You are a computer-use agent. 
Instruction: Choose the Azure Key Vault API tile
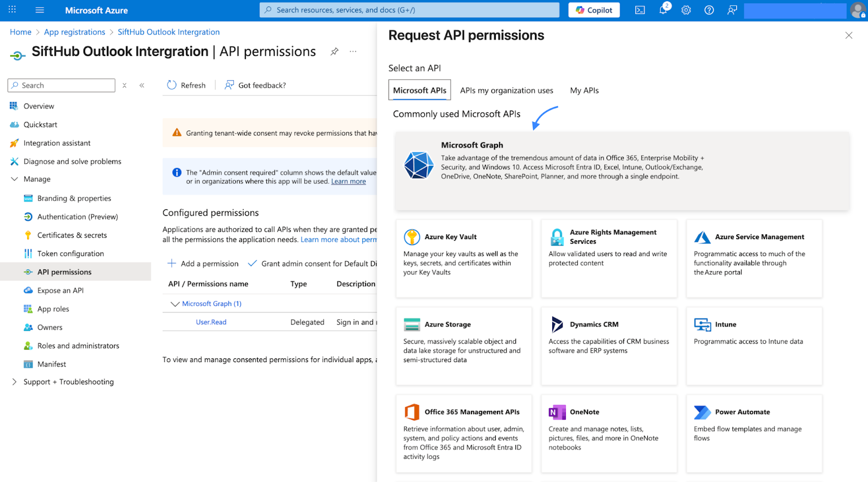pos(463,258)
